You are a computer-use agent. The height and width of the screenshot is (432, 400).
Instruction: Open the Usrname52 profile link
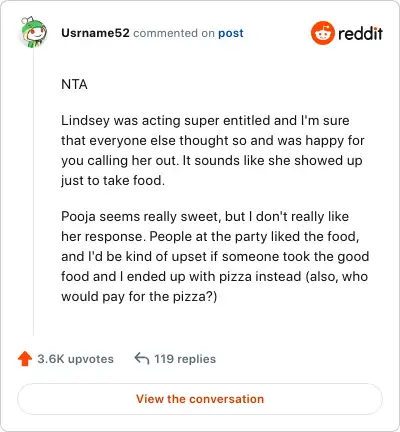pyautogui.click(x=95, y=33)
